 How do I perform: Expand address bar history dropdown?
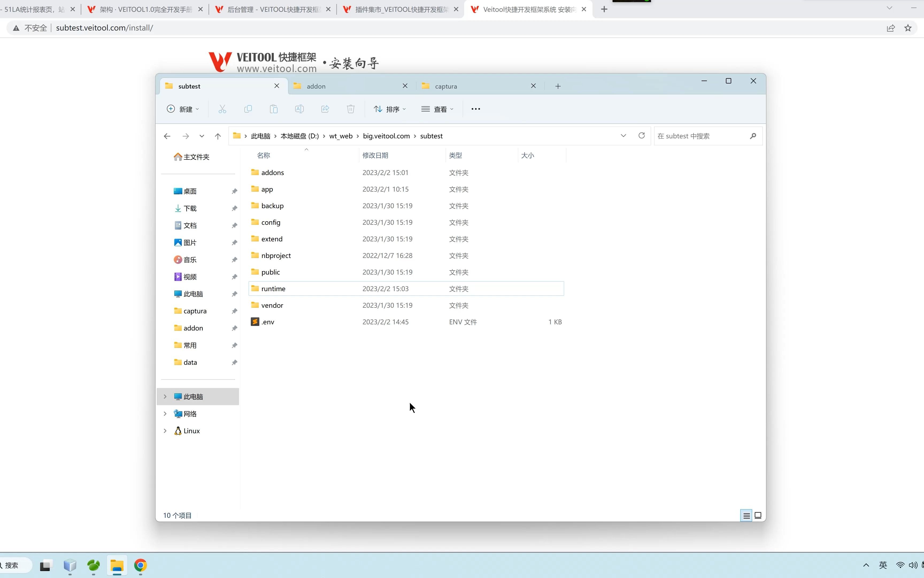pyautogui.click(x=623, y=136)
